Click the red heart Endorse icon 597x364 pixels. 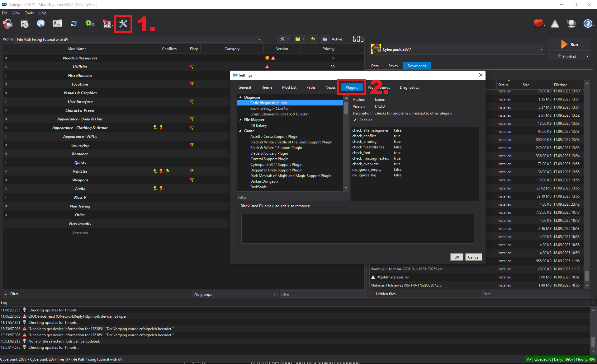click(538, 24)
